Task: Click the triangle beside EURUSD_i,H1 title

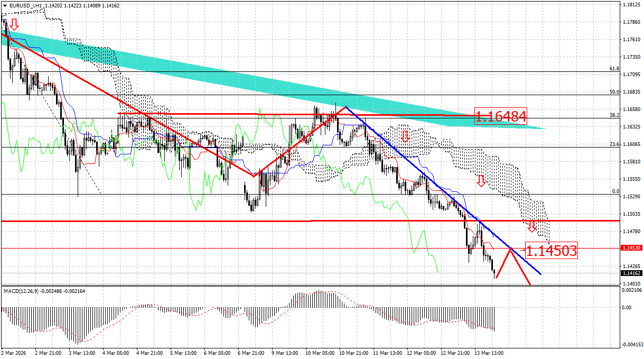Action: 5,5
